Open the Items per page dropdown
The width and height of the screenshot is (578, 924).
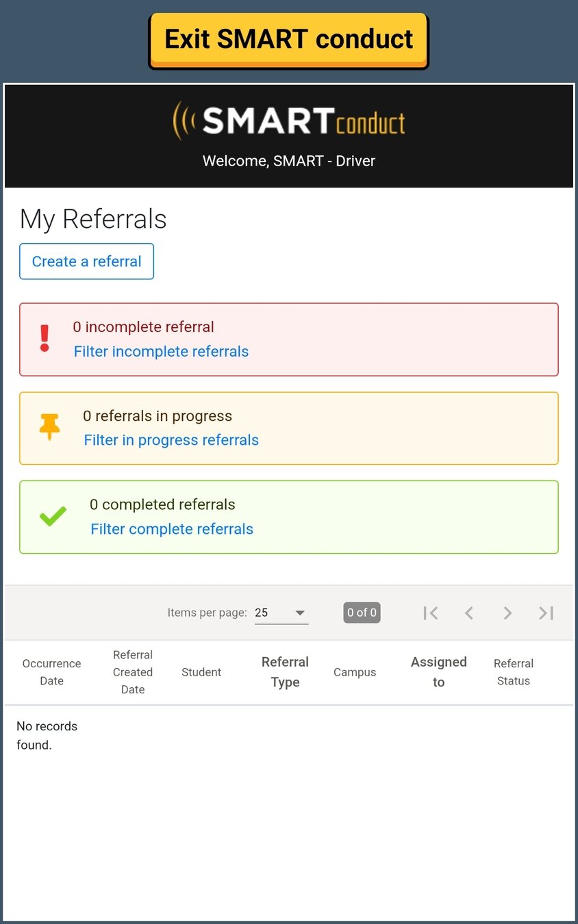coord(281,613)
